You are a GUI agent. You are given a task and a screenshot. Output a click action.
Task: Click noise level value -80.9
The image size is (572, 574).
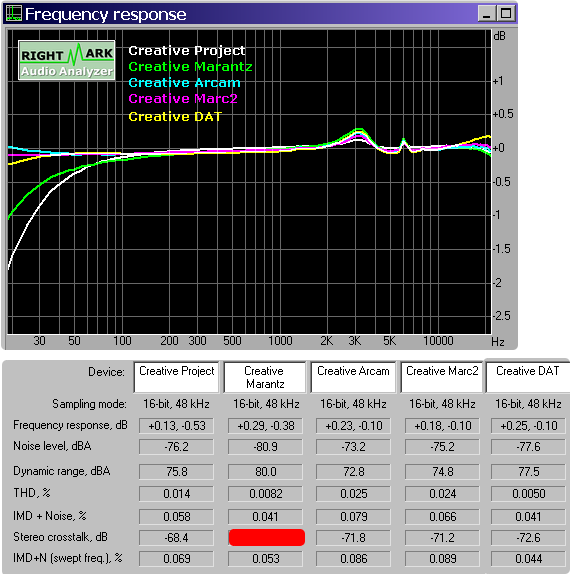pyautogui.click(x=265, y=447)
